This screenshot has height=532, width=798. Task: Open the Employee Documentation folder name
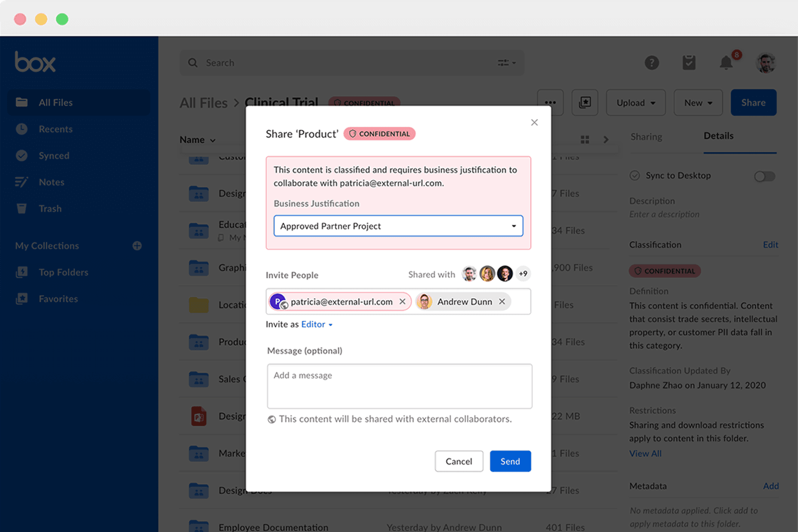(273, 527)
